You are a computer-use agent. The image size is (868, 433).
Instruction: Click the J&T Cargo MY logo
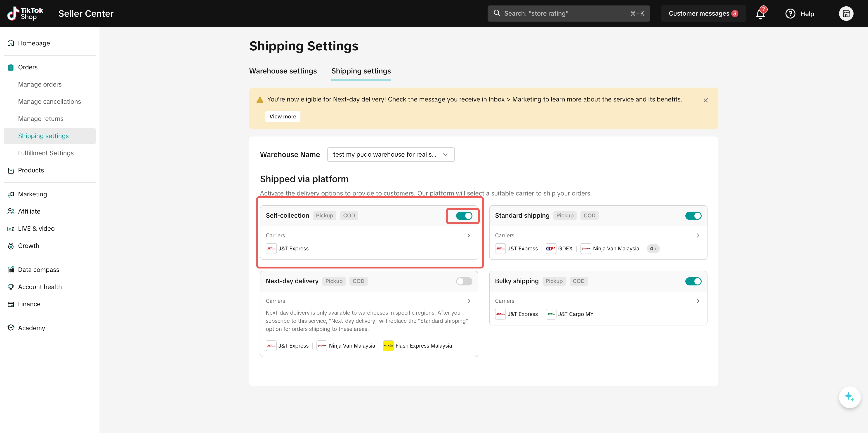click(x=551, y=314)
